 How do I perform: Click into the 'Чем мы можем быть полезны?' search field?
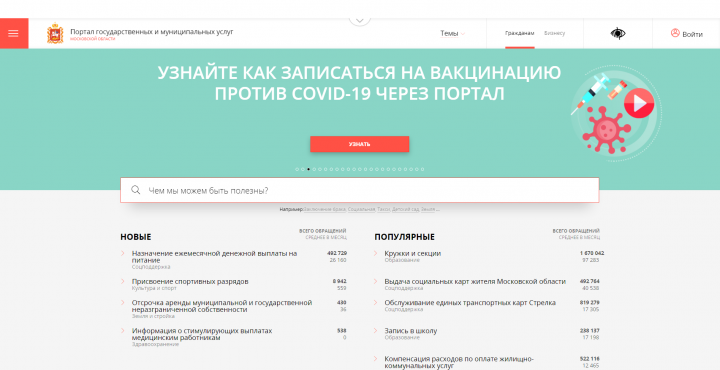360,190
